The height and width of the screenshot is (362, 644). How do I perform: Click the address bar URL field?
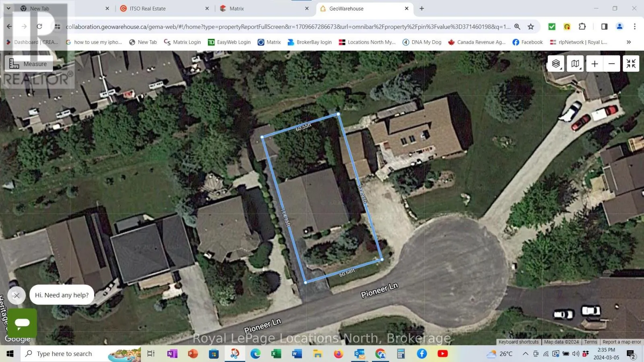pyautogui.click(x=288, y=27)
